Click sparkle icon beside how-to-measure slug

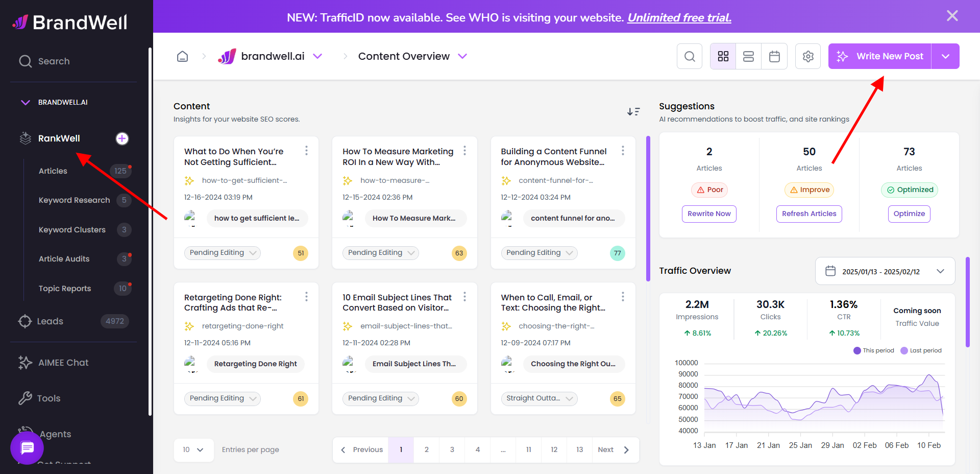pos(348,181)
